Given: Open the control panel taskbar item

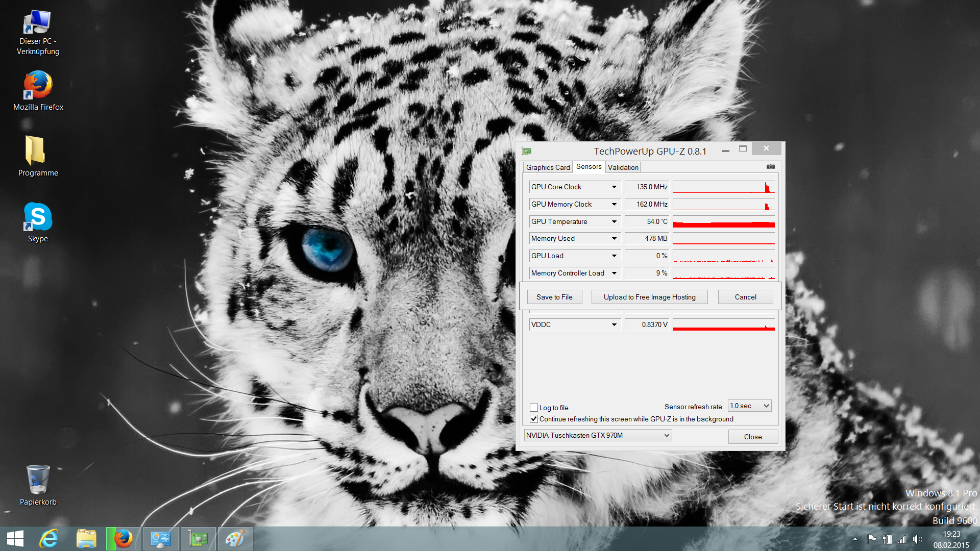Looking at the screenshot, I should 160,539.
